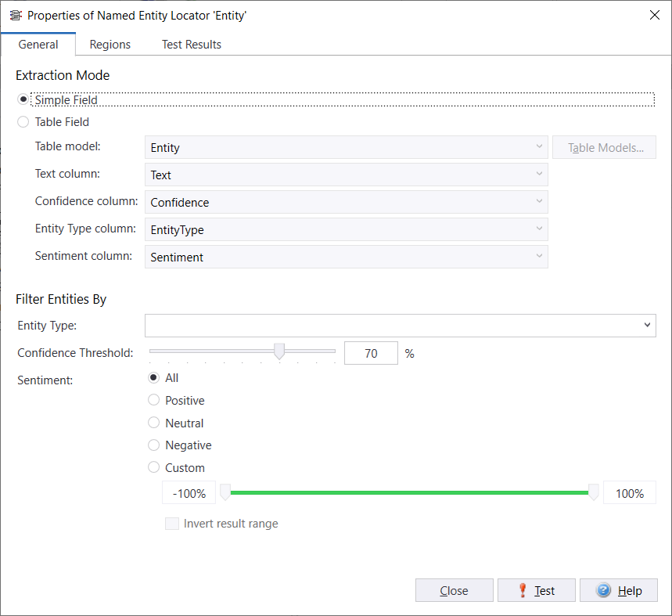Choose the Table Field radio option

(x=23, y=122)
